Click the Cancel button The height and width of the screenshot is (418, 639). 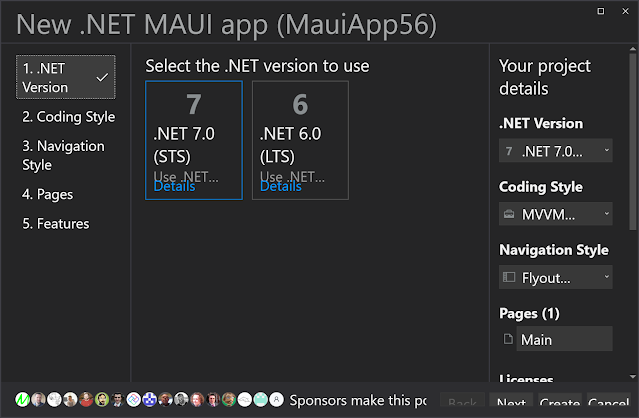coord(608,400)
